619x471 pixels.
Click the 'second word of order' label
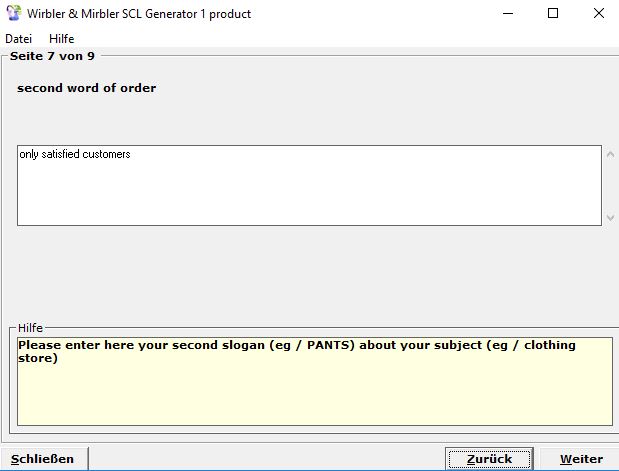(87, 88)
